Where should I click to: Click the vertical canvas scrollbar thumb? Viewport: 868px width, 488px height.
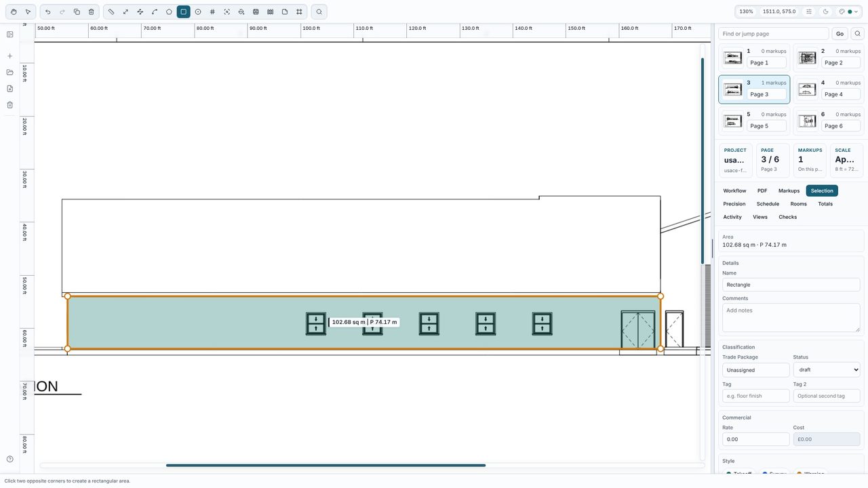pos(703,161)
